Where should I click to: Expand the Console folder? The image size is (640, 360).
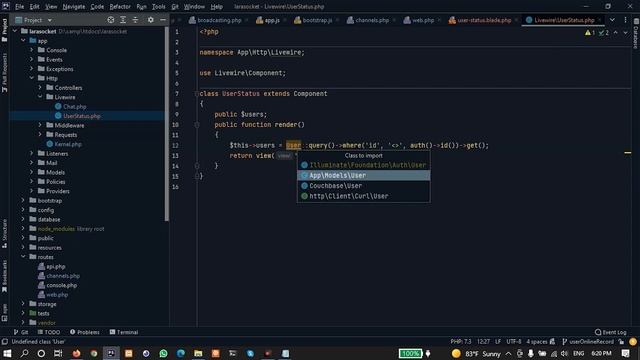(x=32, y=50)
